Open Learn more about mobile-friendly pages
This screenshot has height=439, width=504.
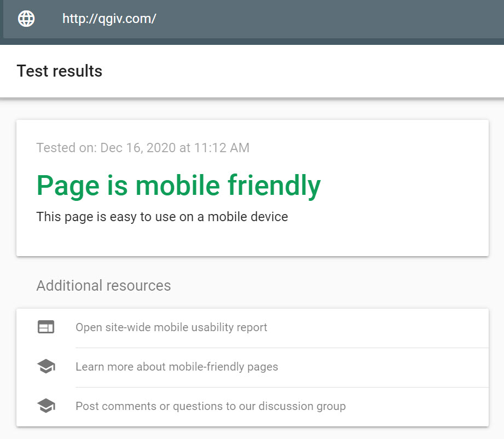point(177,367)
